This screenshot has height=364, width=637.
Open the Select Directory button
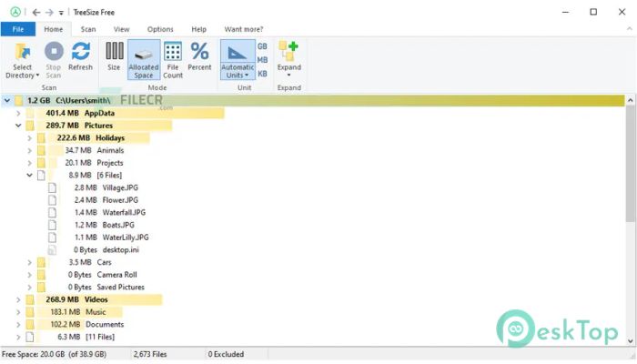23,61
